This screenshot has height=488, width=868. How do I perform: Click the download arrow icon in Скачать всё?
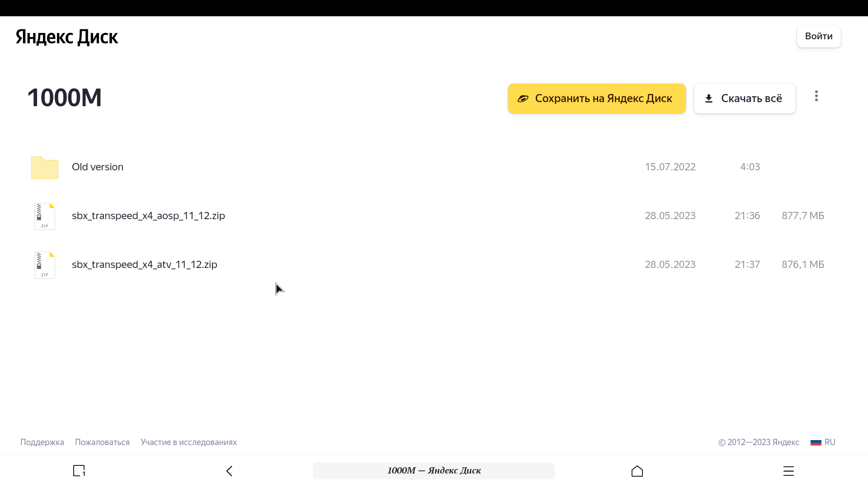coord(709,99)
